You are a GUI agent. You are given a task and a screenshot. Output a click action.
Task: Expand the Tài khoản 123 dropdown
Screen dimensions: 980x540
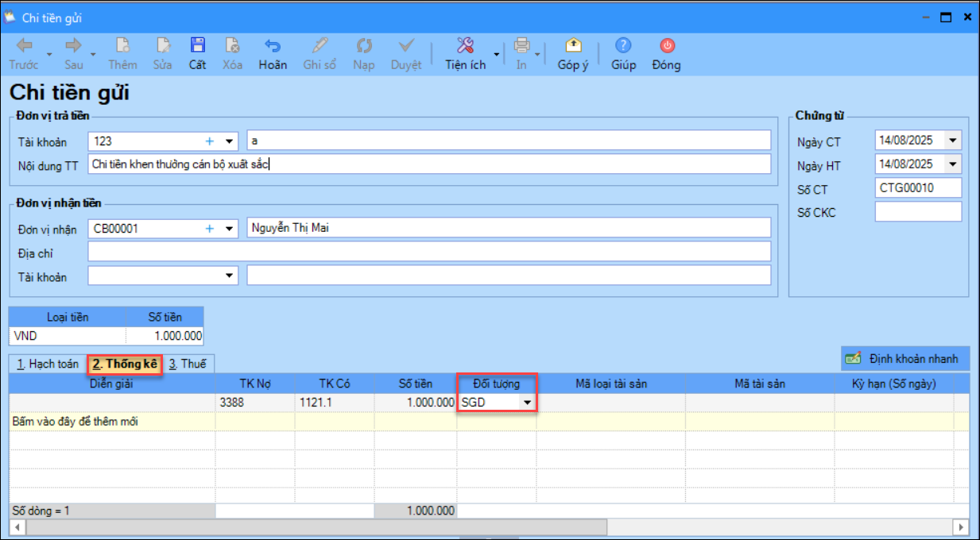pos(229,141)
